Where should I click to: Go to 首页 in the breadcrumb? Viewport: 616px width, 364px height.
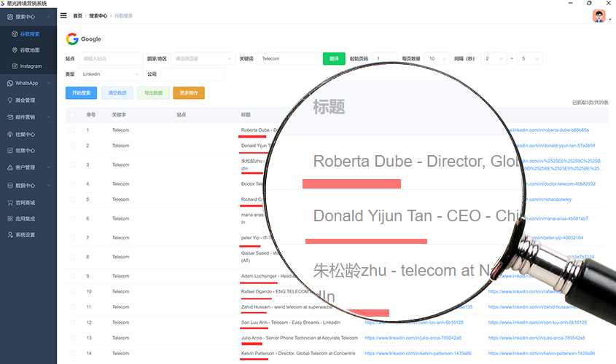77,16
